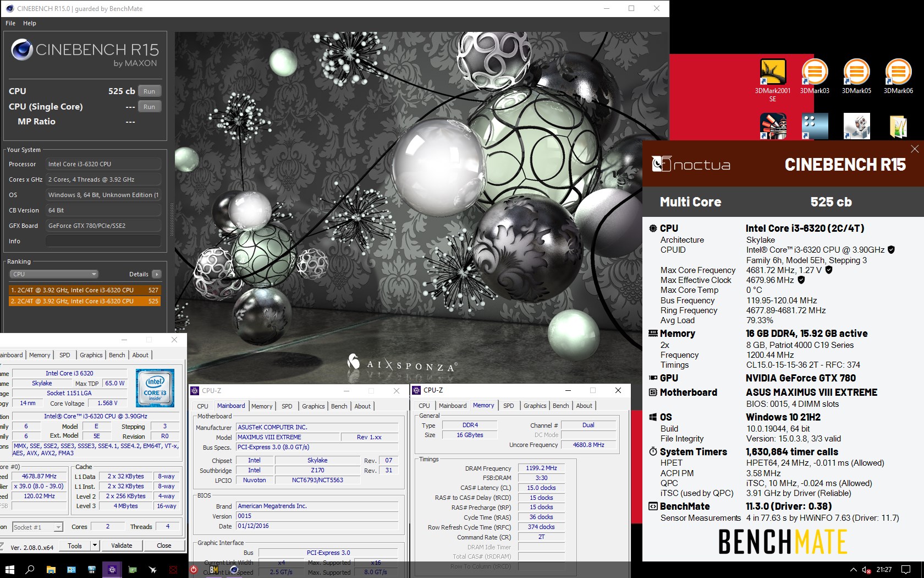Click the Tools button in CPU-Z

[75, 546]
